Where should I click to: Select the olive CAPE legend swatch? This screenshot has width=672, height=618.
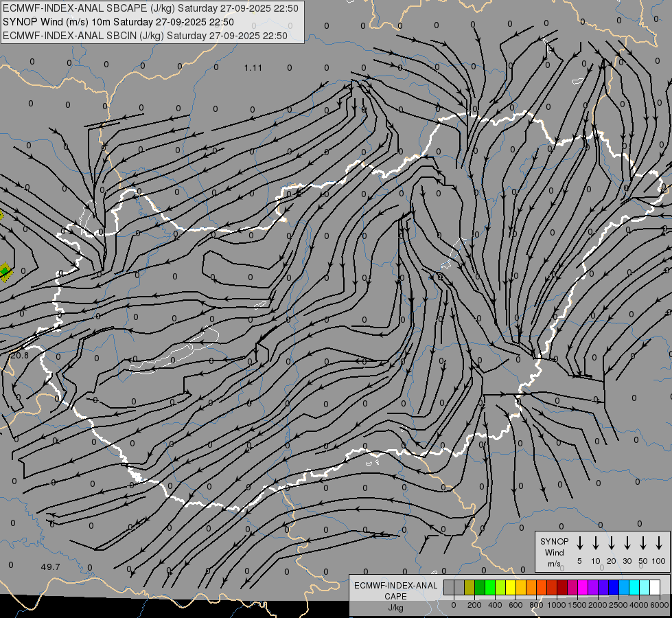470,587
